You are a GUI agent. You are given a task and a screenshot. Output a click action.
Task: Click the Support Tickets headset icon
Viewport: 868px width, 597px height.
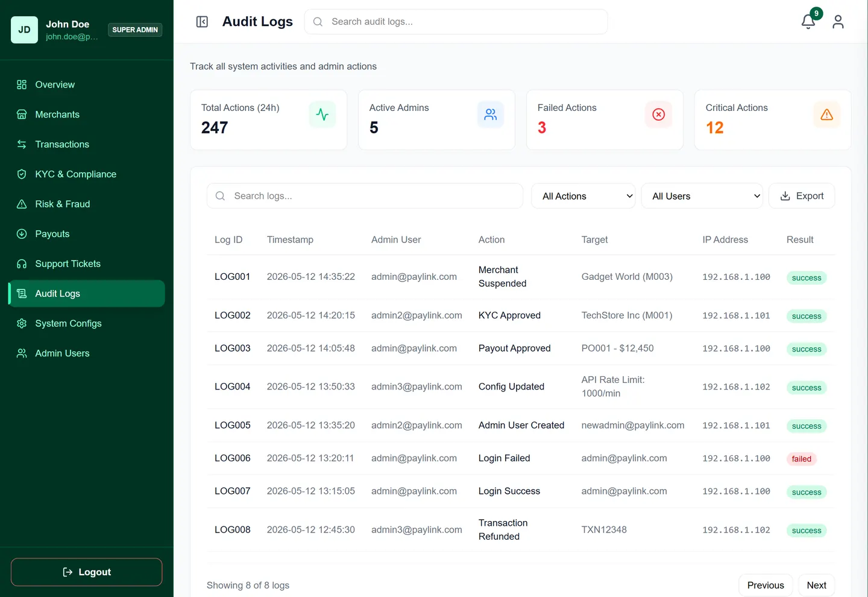click(x=22, y=264)
